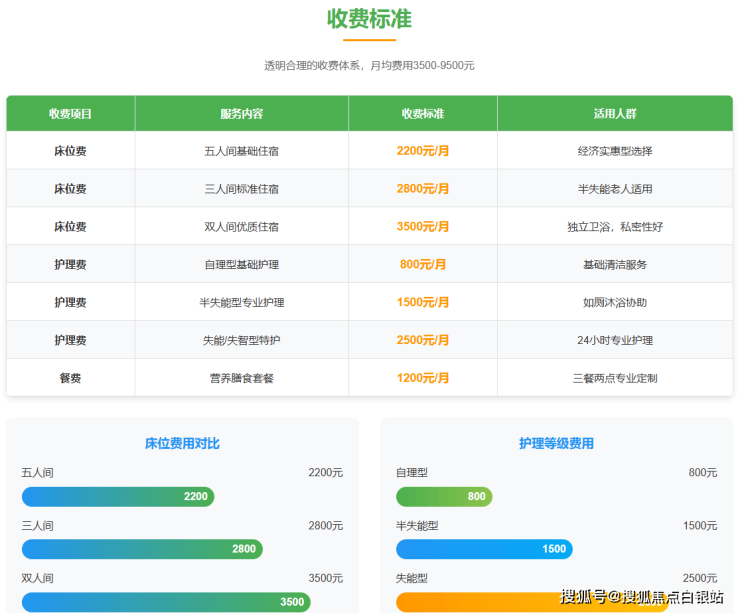Select the 双人间优质住宿 service cell

click(x=241, y=227)
